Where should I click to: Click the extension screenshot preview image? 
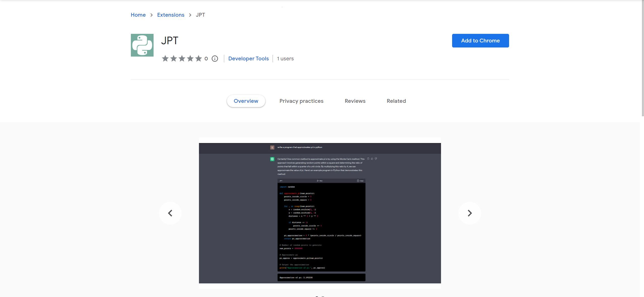(x=320, y=213)
